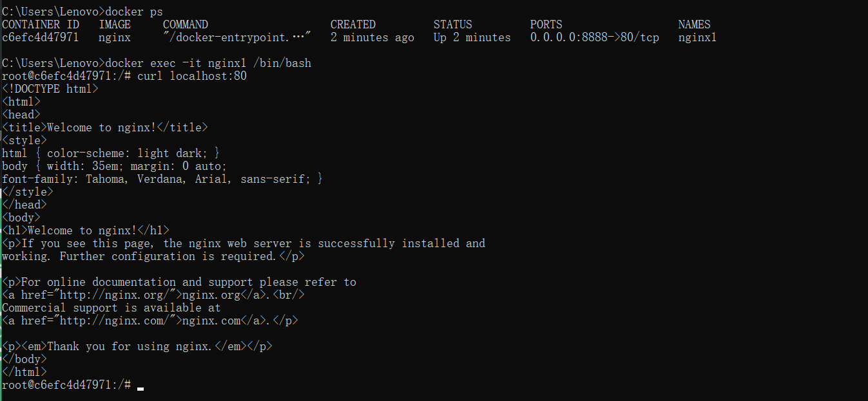Click the docker exec -it nginx1 command

pos(208,63)
